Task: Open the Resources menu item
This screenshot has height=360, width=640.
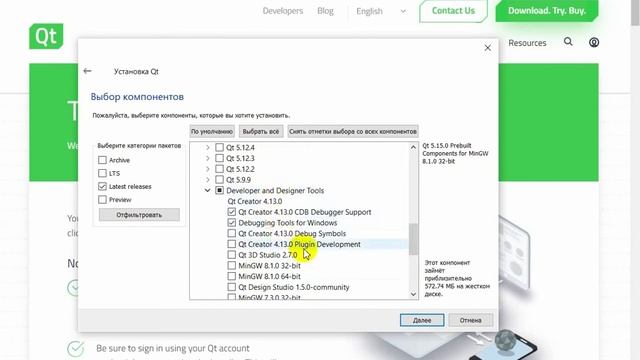Action: click(x=527, y=43)
